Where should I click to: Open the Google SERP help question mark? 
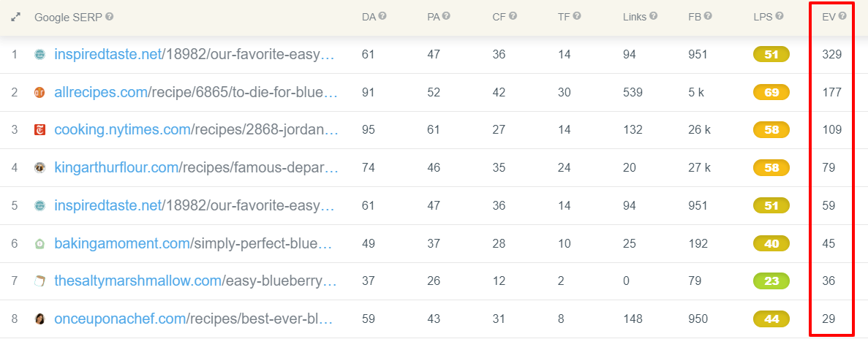pyautogui.click(x=110, y=17)
